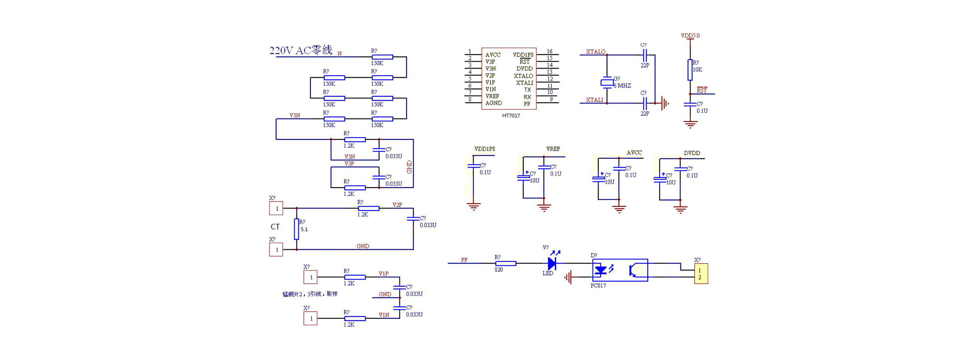This screenshot has height=359, width=980.
Task: Select the 1.2K resistor on the V1P line
Action: coord(355,277)
